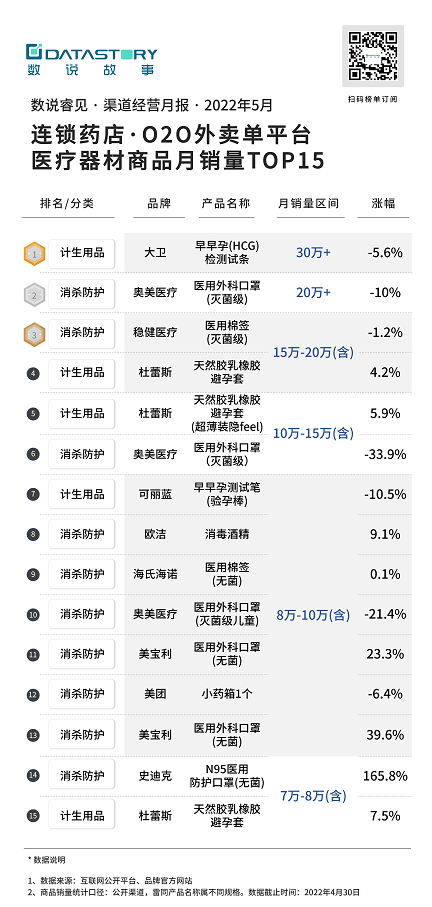Click the 消杀防护 tag in rank 8 row
Image resolution: width=432 pixels, height=907 pixels.
82,534
